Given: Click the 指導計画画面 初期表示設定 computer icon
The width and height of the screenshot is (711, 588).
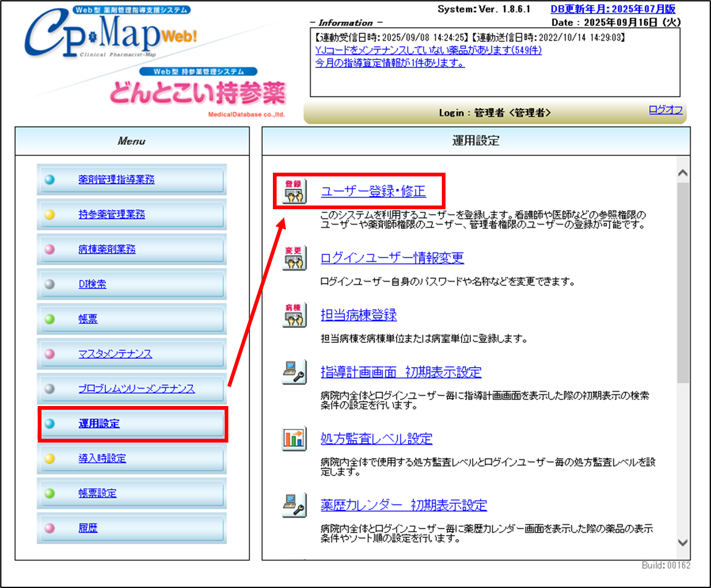Looking at the screenshot, I should tap(294, 373).
